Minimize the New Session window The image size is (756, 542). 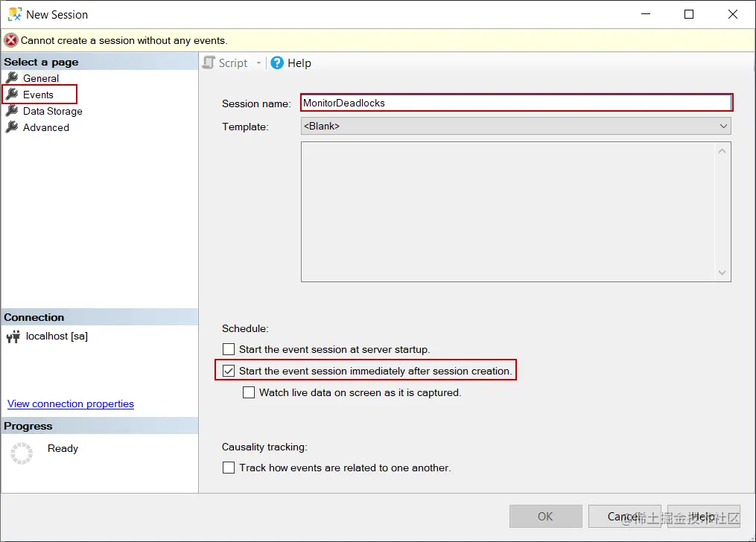(x=646, y=14)
